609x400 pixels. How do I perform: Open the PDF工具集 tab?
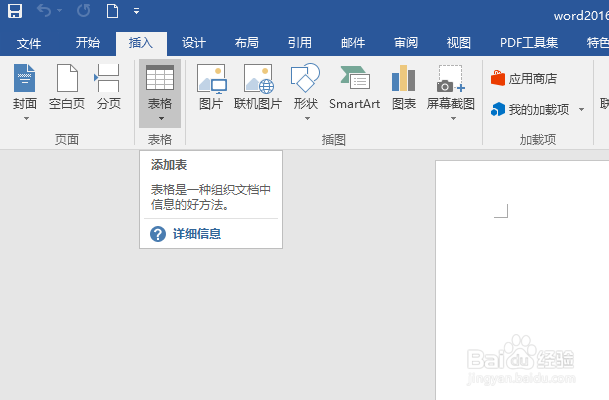click(529, 43)
